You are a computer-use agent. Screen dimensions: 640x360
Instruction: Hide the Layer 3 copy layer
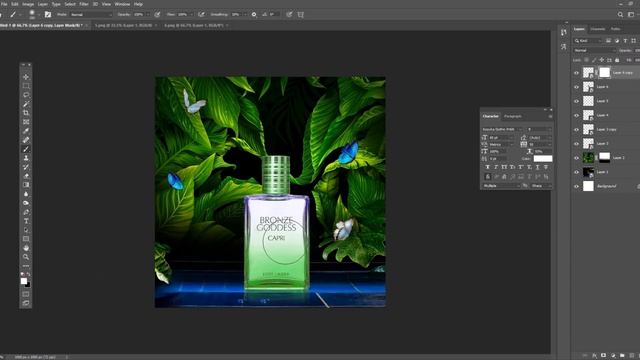[x=576, y=129]
